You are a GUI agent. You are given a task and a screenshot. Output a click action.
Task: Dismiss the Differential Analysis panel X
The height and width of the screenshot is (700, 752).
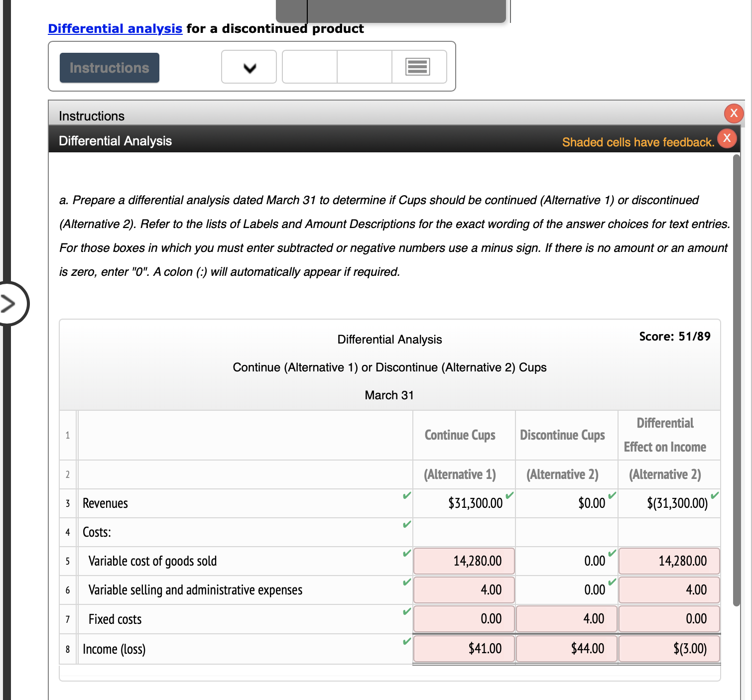coord(727,138)
